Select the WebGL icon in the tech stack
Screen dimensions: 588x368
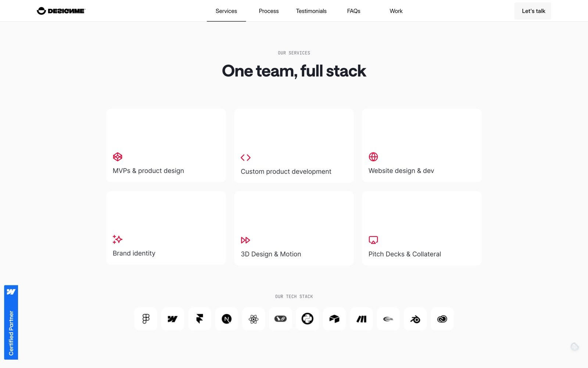point(388,319)
